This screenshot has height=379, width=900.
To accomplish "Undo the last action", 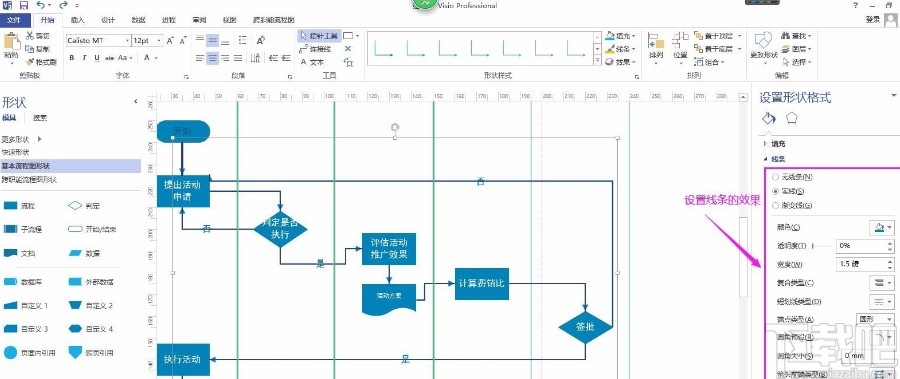I will tap(40, 5).
